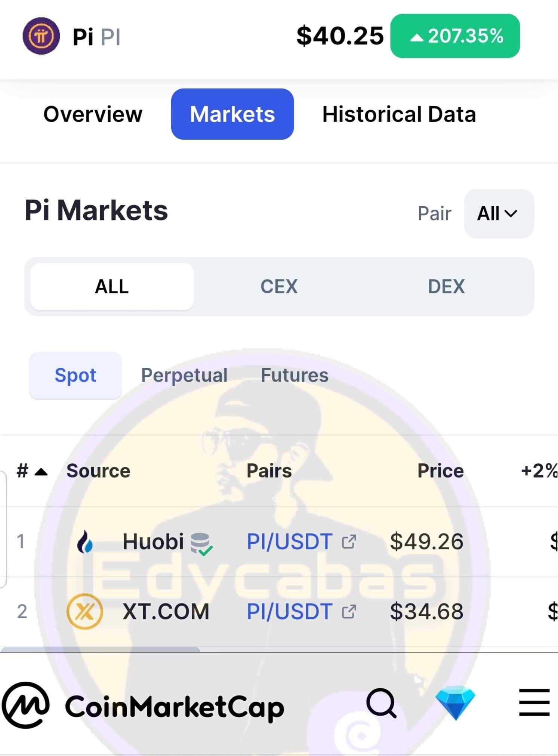Open external link icon for XT.COM PI/USDT

click(x=349, y=612)
